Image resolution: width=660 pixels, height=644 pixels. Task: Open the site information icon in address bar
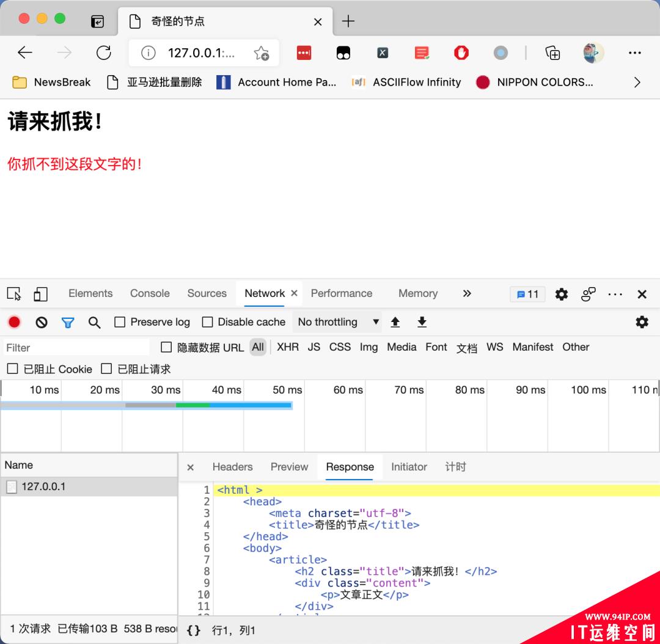[148, 53]
